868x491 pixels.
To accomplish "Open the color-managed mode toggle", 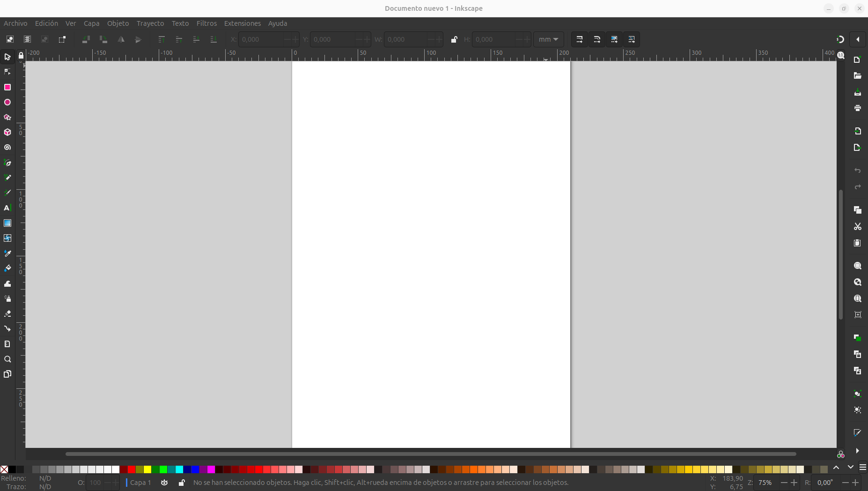I will 841,454.
